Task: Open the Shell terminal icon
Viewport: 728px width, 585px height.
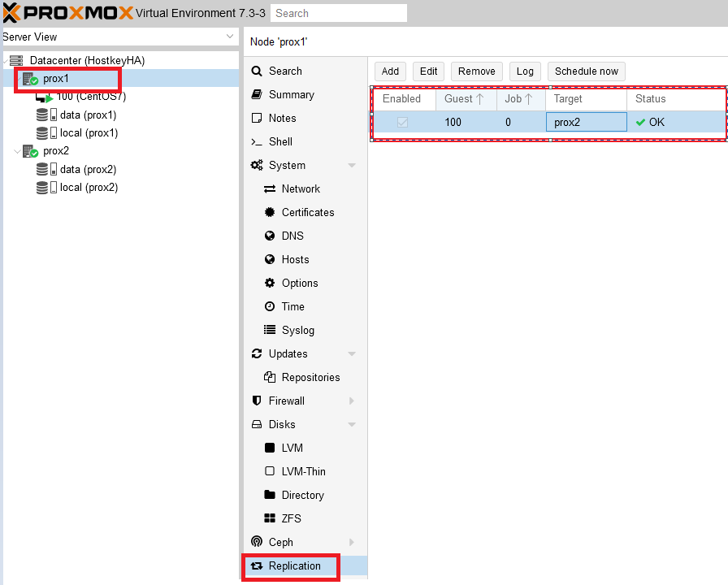Action: (257, 142)
